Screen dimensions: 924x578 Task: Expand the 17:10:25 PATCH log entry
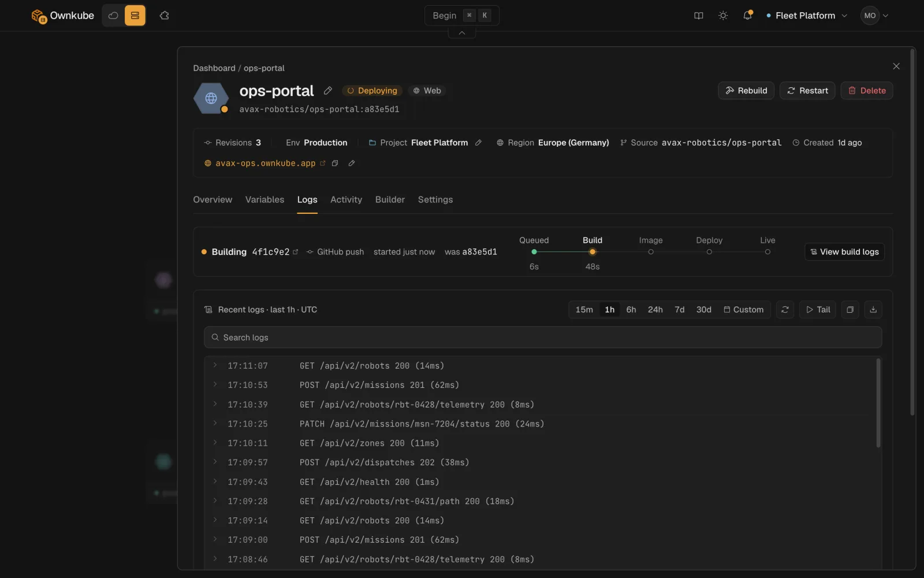click(215, 424)
